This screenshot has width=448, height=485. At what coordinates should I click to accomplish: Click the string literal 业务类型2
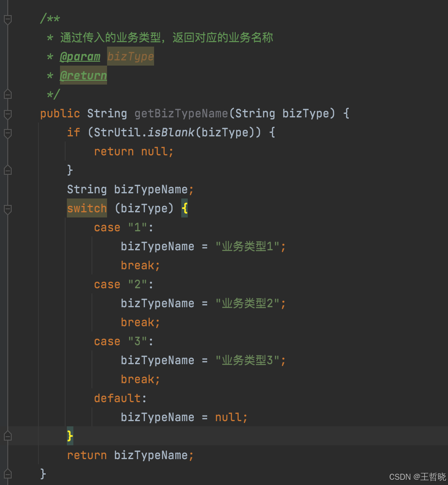coord(249,303)
